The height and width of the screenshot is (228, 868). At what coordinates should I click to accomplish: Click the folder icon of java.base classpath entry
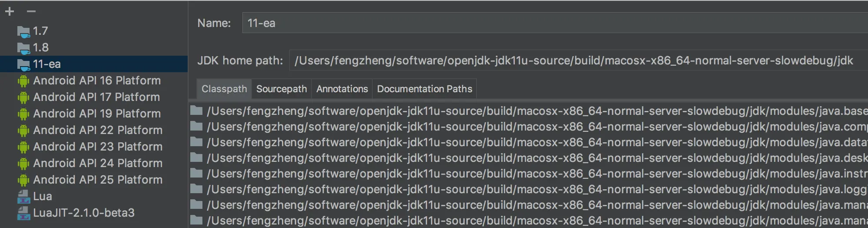point(196,111)
